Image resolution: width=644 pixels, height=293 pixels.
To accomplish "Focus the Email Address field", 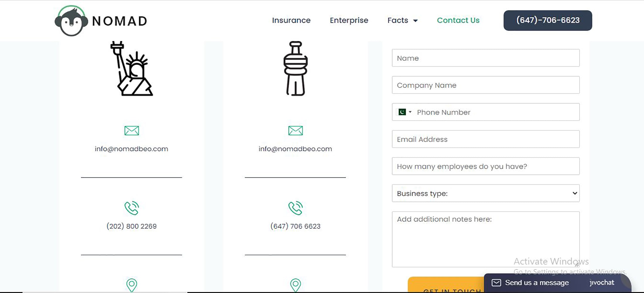I will click(x=485, y=139).
